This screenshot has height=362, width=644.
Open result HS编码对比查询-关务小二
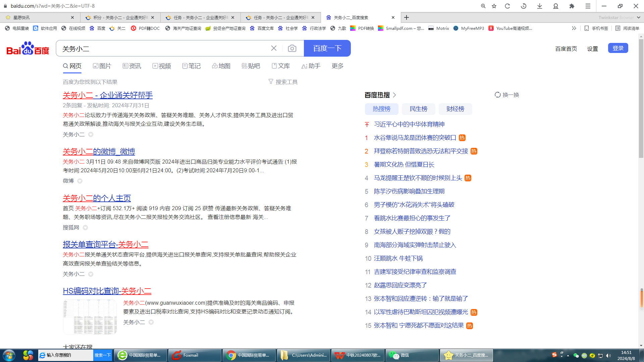pos(107,291)
